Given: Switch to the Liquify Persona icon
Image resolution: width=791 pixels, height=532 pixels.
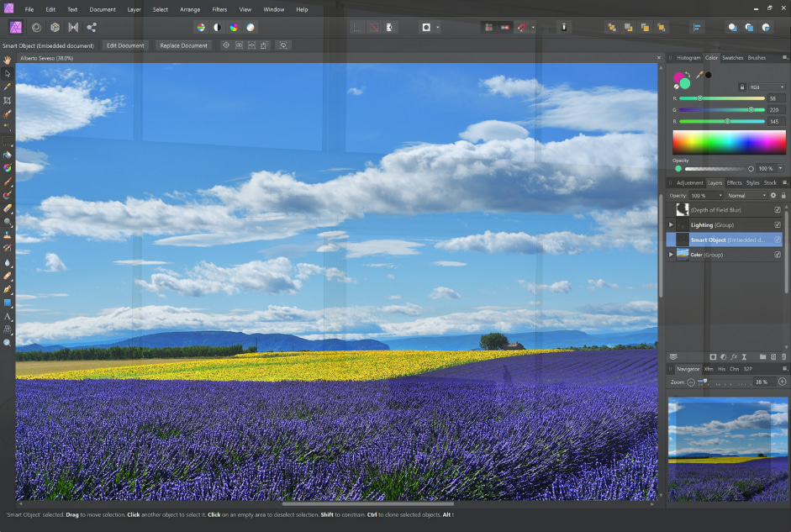Looking at the screenshot, I should [35, 28].
